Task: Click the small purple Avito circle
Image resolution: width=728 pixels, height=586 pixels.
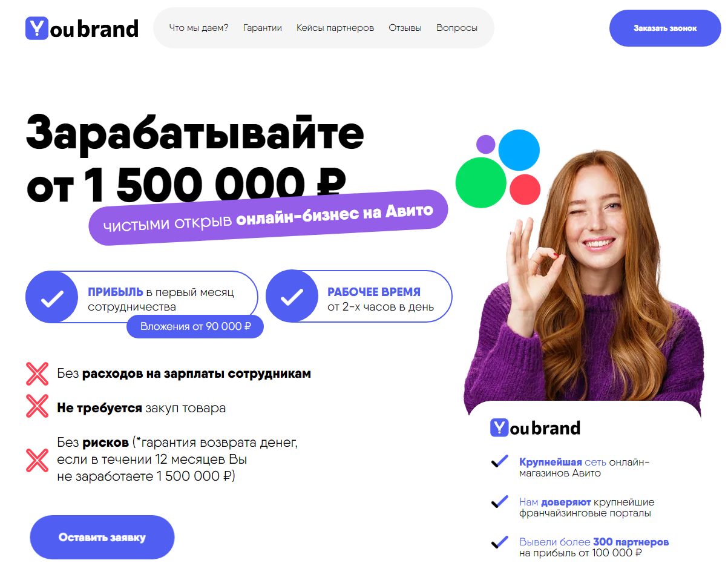Action: [485, 145]
